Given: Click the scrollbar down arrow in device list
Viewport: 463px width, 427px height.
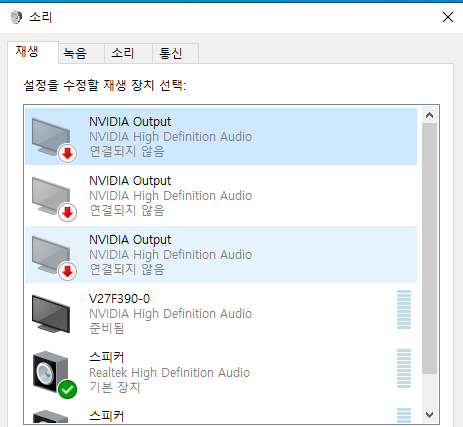Looking at the screenshot, I should coord(429,415).
